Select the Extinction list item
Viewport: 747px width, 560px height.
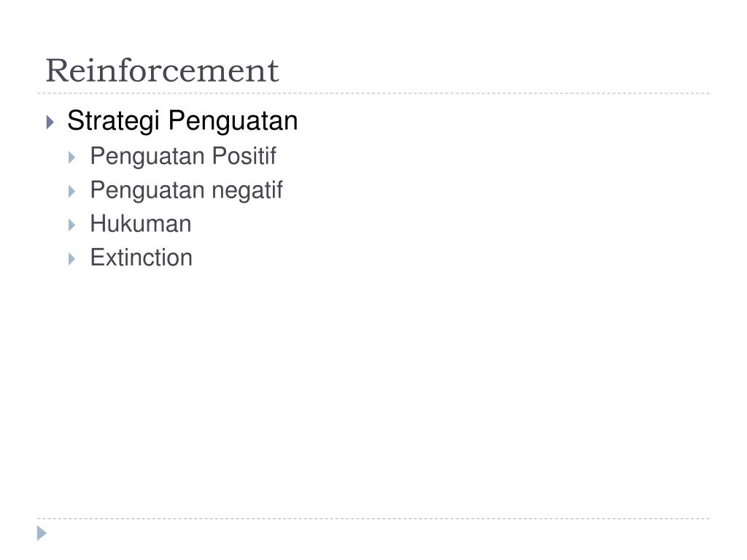[x=142, y=257]
